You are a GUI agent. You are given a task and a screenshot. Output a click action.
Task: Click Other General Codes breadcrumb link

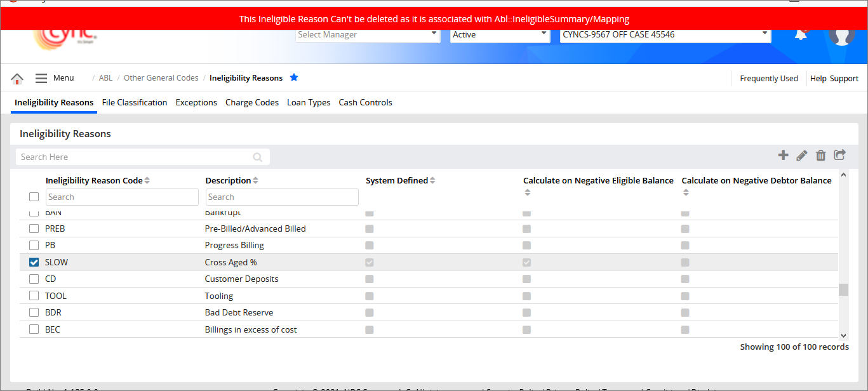161,78
